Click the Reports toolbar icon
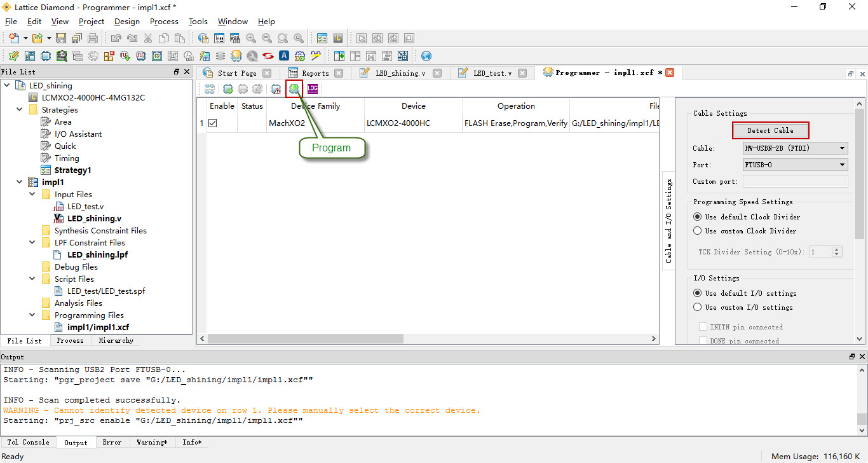 coord(219,38)
